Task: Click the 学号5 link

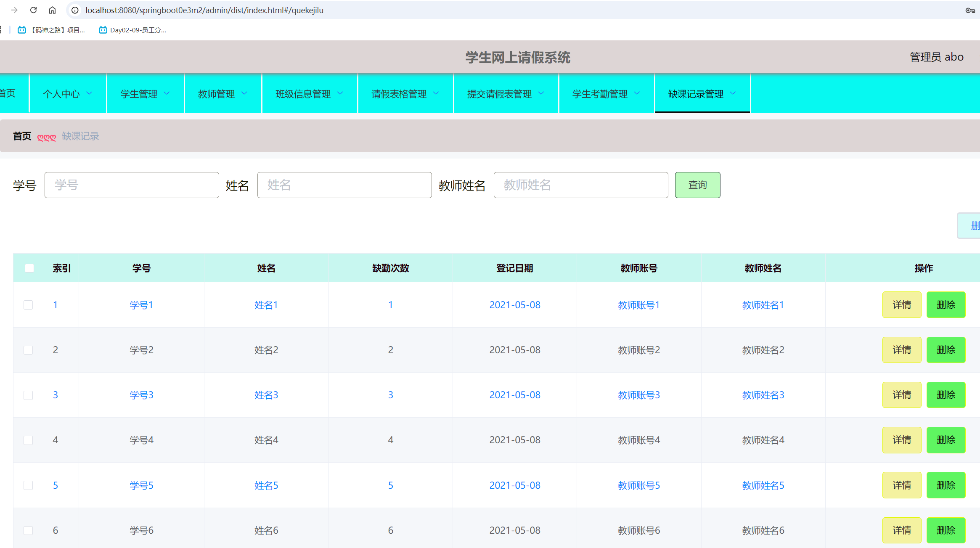Action: 141,485
